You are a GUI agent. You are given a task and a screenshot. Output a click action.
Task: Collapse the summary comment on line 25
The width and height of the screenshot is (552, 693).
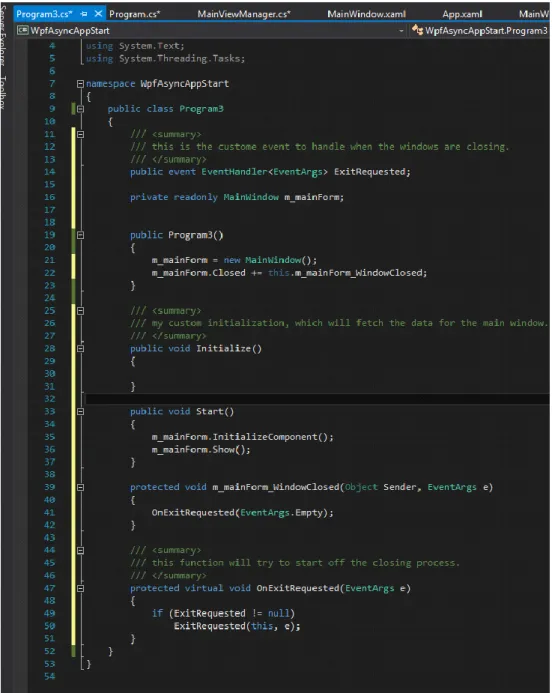click(x=80, y=311)
